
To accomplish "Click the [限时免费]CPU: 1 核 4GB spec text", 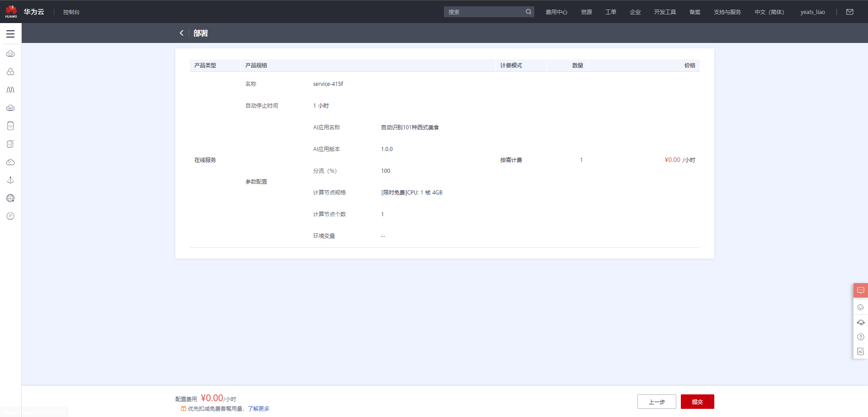I will 412,192.
